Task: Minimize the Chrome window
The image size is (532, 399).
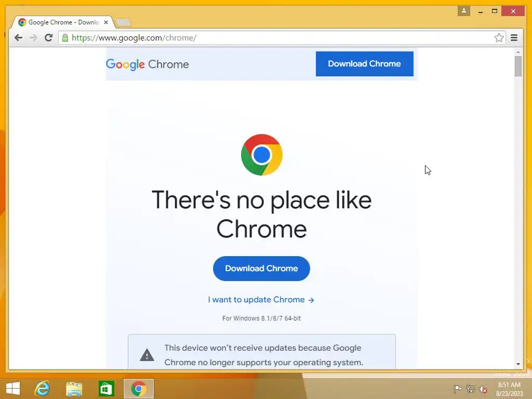Action: [481, 11]
